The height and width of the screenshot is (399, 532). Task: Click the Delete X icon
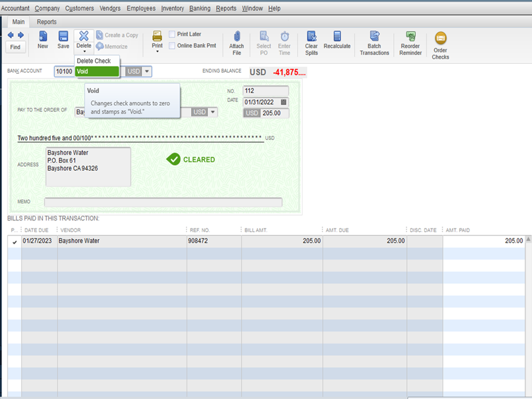coord(84,35)
